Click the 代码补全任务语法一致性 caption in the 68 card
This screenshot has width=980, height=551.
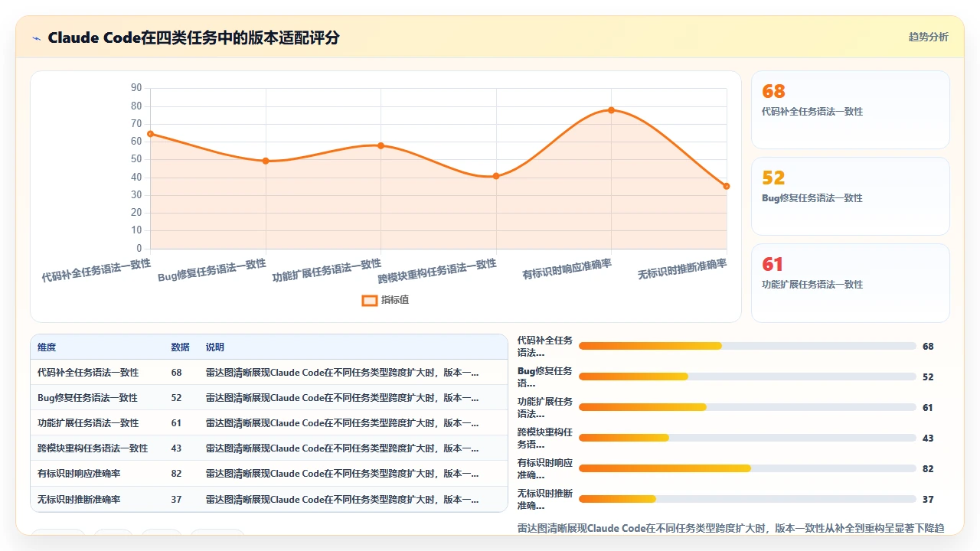[812, 112]
